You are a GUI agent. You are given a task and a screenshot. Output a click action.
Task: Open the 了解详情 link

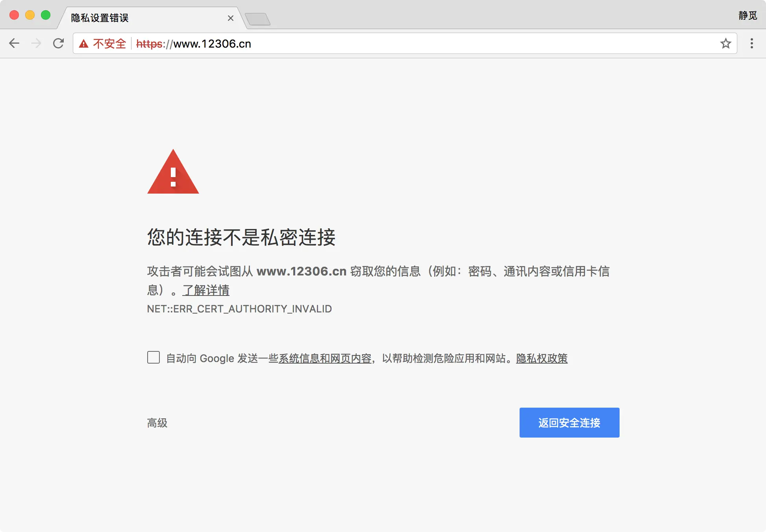(206, 290)
